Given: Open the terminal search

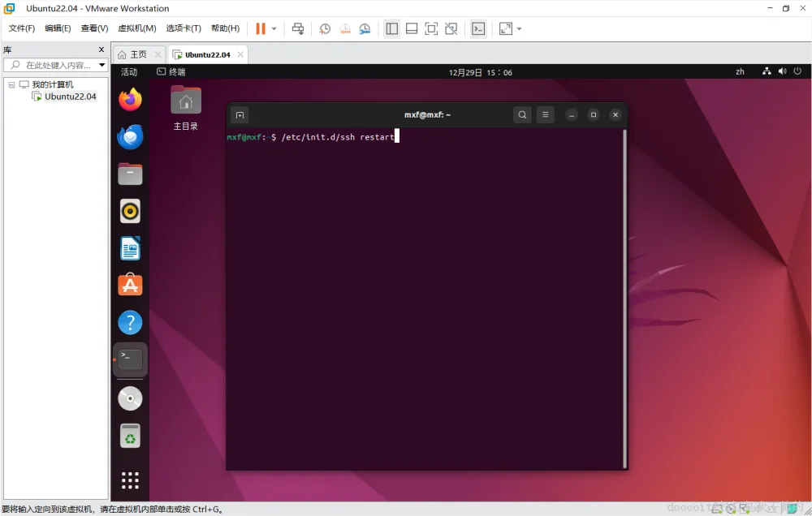Looking at the screenshot, I should [522, 115].
